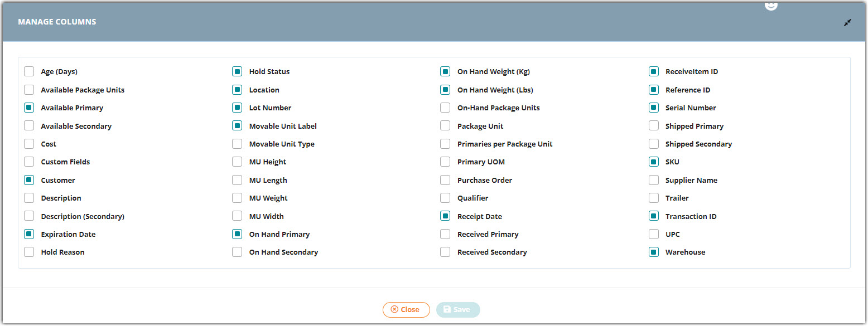Click the smiley face icon in the header
The height and width of the screenshot is (326, 868).
[x=771, y=4]
